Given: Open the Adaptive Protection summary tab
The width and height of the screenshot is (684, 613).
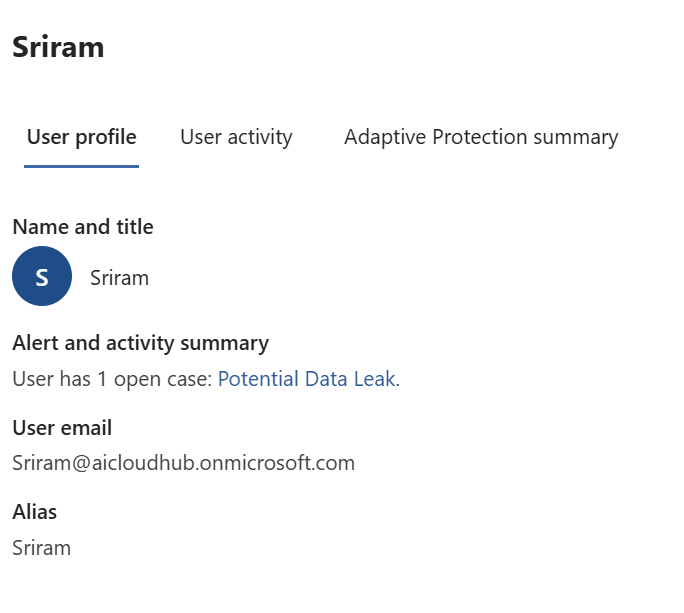Looking at the screenshot, I should click(x=481, y=137).
